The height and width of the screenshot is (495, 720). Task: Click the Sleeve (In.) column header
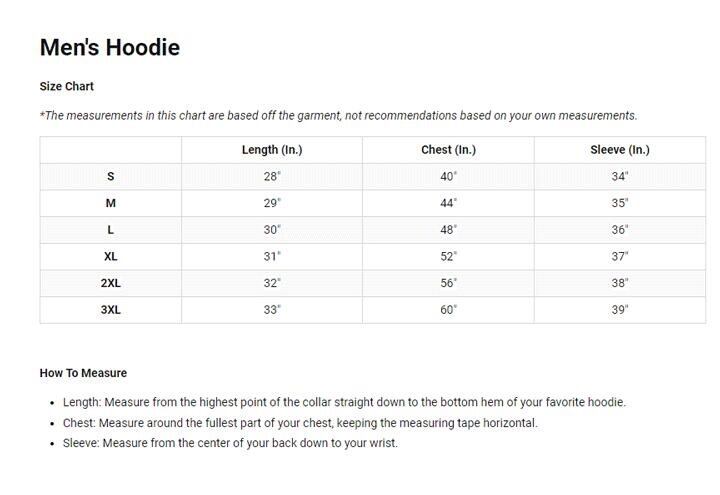click(620, 150)
